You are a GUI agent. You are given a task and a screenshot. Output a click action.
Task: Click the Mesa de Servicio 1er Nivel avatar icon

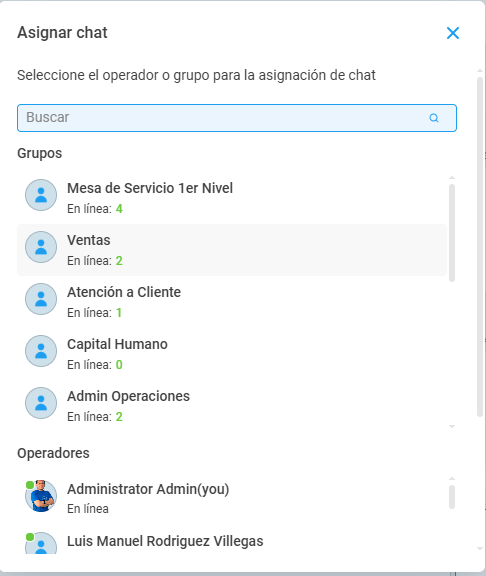pyautogui.click(x=41, y=195)
